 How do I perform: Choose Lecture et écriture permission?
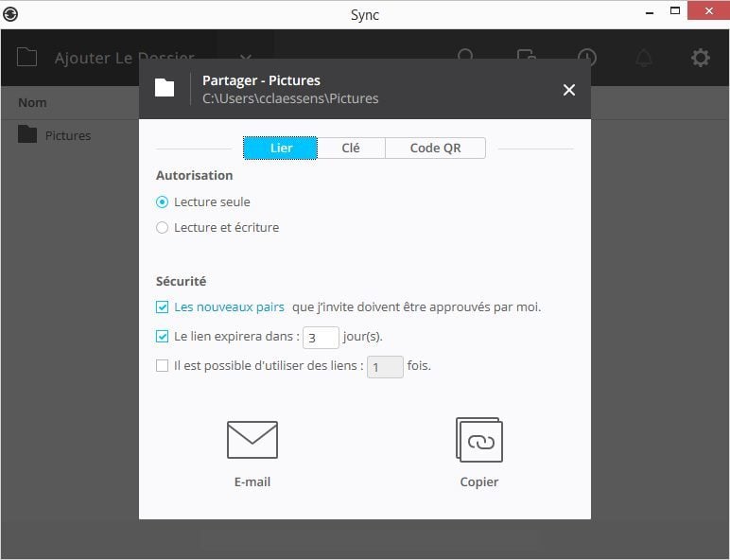[x=163, y=227]
